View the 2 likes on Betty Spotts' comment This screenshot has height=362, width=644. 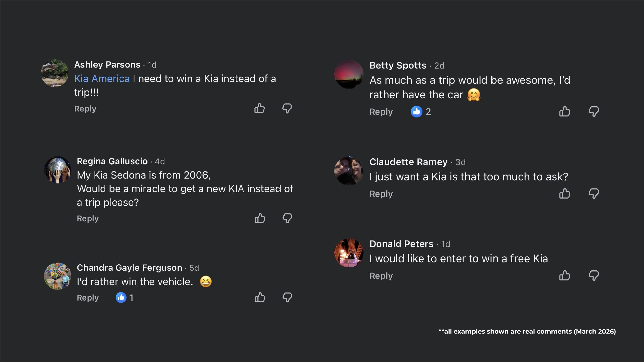[x=421, y=112]
